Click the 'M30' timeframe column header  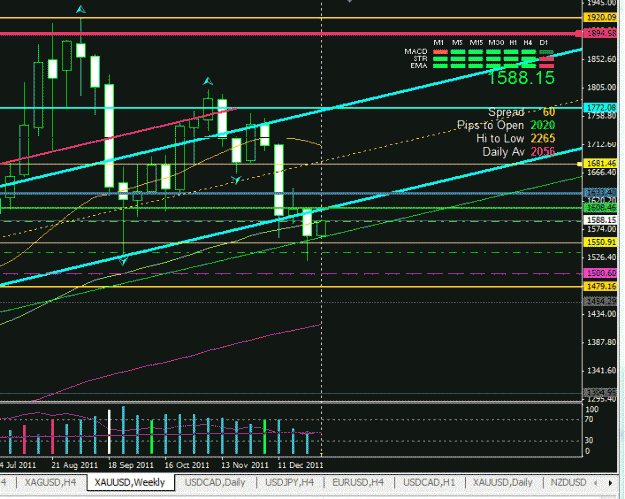[496, 43]
